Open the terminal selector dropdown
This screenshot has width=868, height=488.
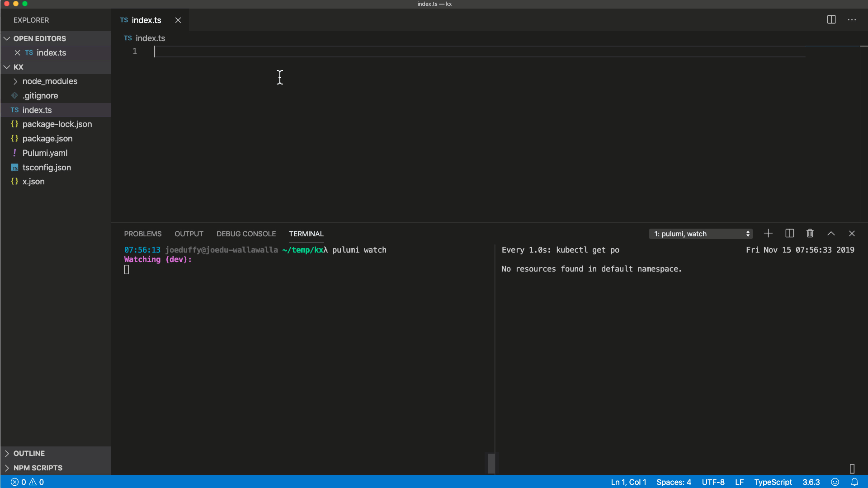coord(701,234)
